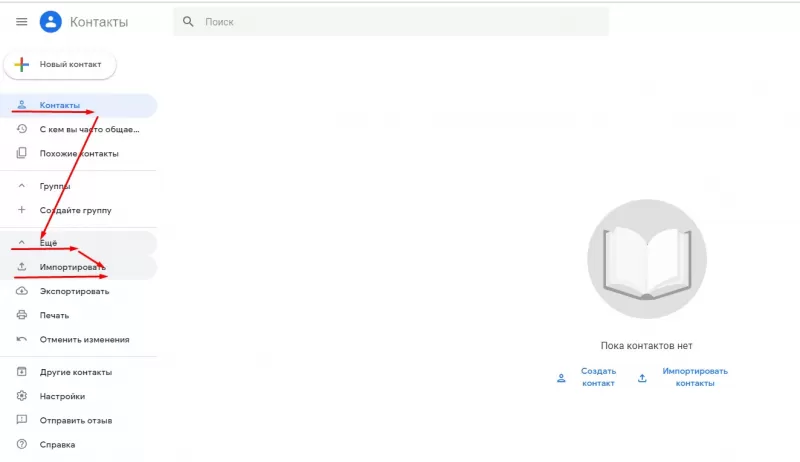Click the colorful plus icon for new contact
Screen dimensions: 800x462
coord(21,64)
